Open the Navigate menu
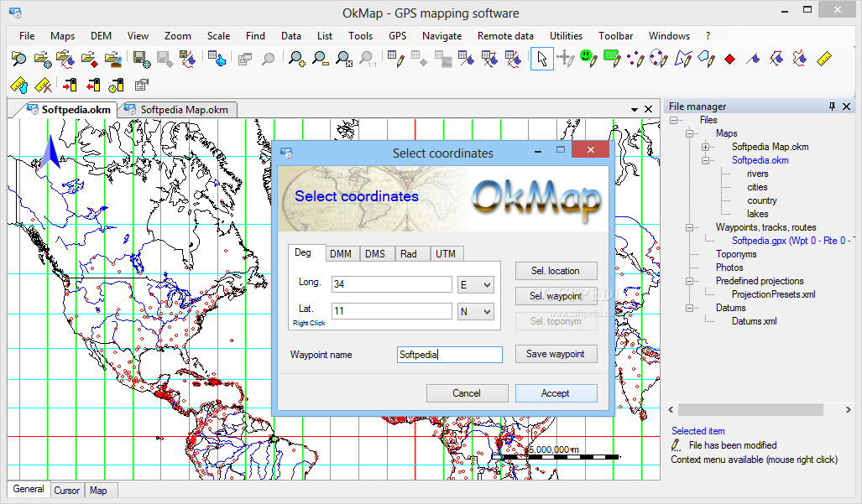Screen dimensions: 862x504 (442, 36)
